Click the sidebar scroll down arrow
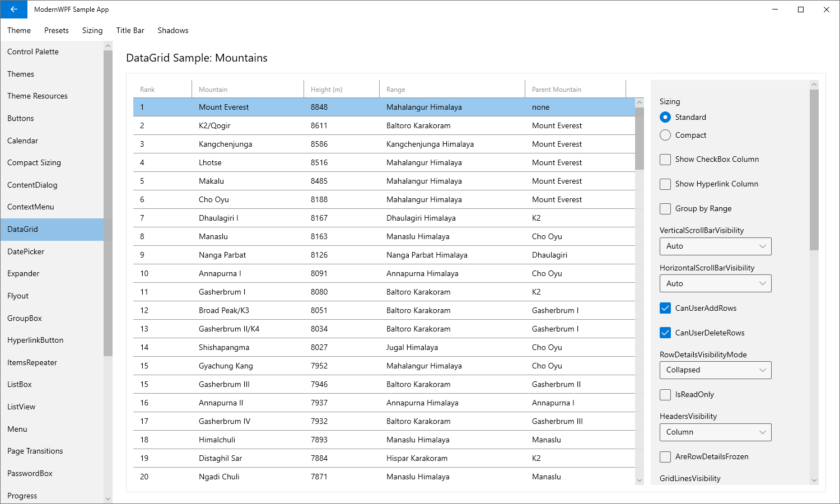 coord(108,498)
